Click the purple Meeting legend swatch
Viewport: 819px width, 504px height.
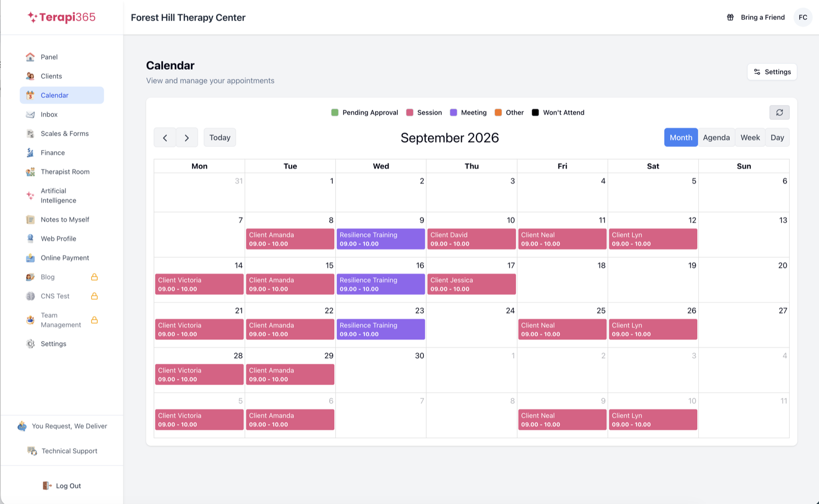[x=454, y=113]
